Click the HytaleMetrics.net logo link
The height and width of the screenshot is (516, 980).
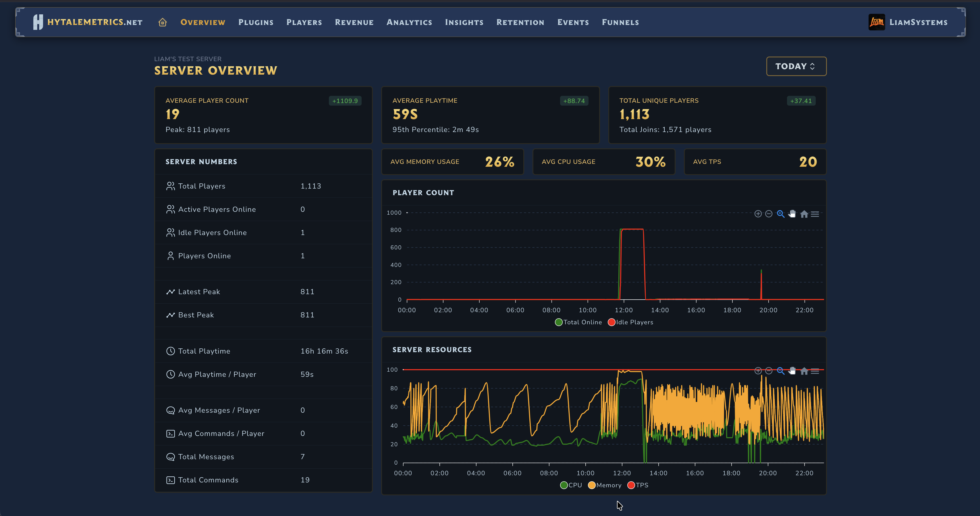[x=88, y=22]
